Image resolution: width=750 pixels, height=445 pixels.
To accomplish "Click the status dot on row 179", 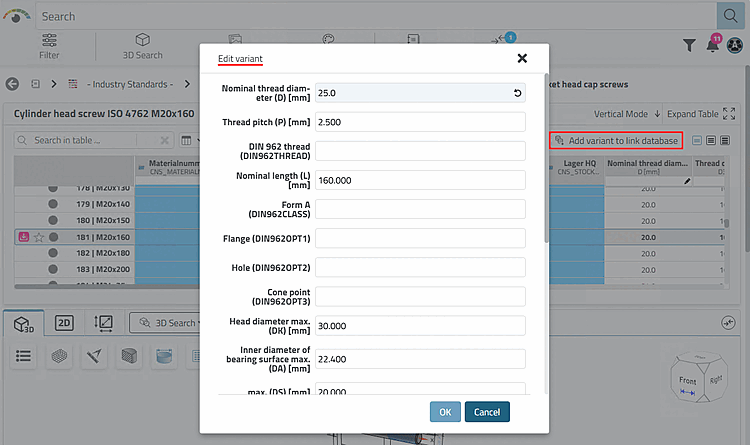I will 53,204.
